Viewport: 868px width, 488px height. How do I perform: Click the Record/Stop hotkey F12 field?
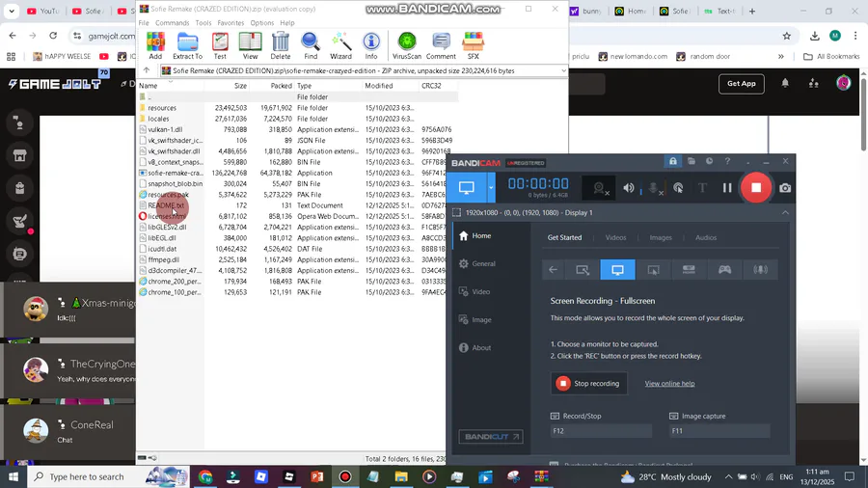[601, 430]
